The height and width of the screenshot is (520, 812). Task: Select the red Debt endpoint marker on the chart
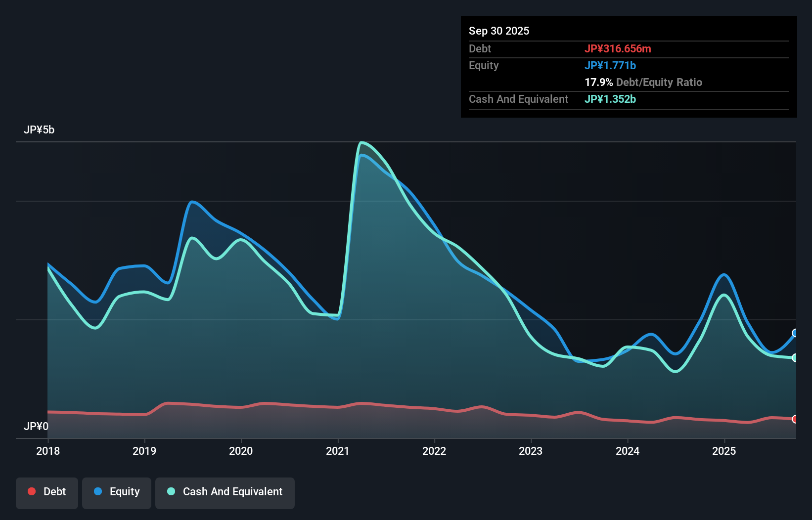pos(795,419)
